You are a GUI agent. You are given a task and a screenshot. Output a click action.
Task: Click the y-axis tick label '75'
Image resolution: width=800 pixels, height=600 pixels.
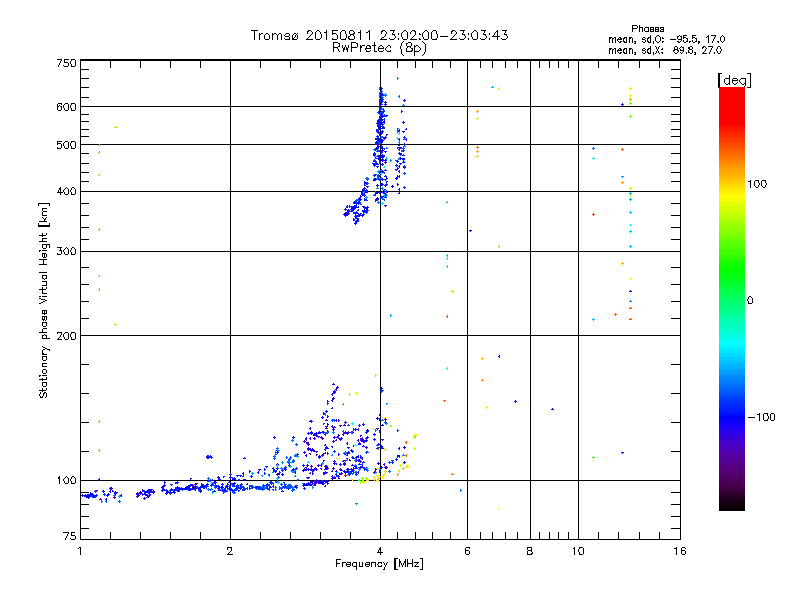point(70,536)
